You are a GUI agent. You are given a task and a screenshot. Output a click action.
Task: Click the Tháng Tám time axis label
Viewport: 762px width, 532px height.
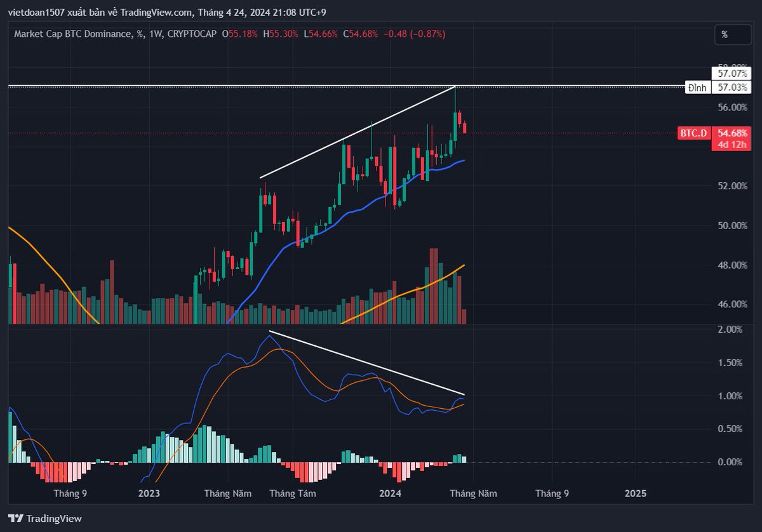[x=293, y=493]
